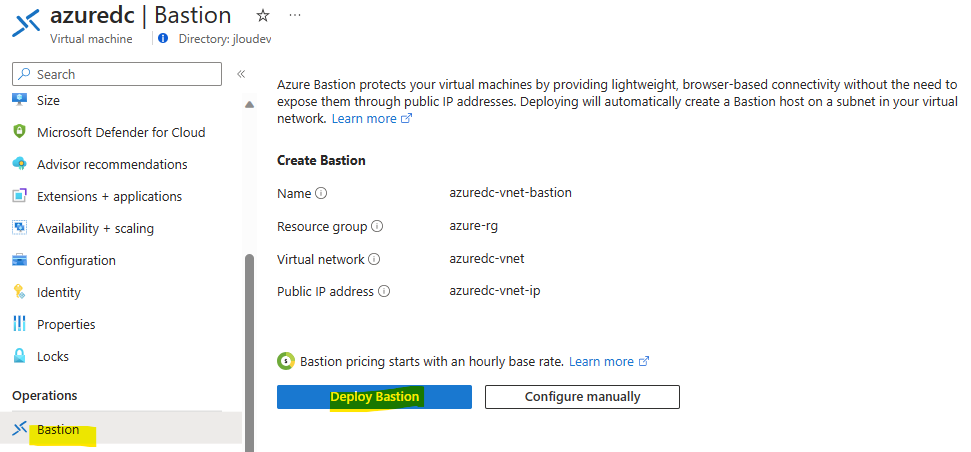Click the Advisor recommendations cloud icon
The image size is (971, 452).
point(20,164)
